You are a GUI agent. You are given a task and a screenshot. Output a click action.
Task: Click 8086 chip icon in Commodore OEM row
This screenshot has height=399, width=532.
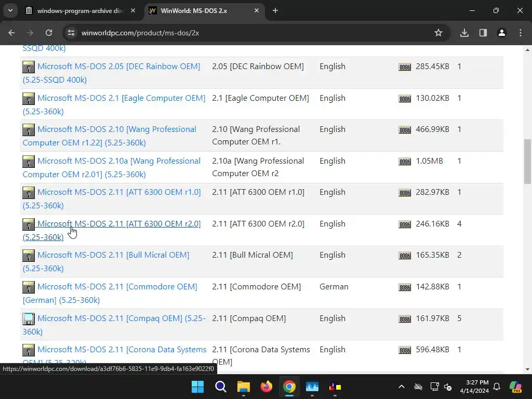tap(405, 287)
